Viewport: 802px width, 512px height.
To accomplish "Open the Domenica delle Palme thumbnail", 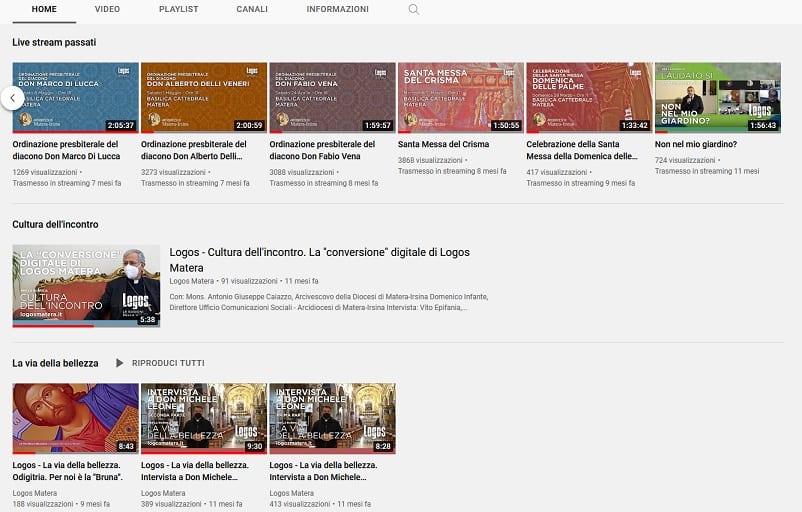I will pos(589,97).
